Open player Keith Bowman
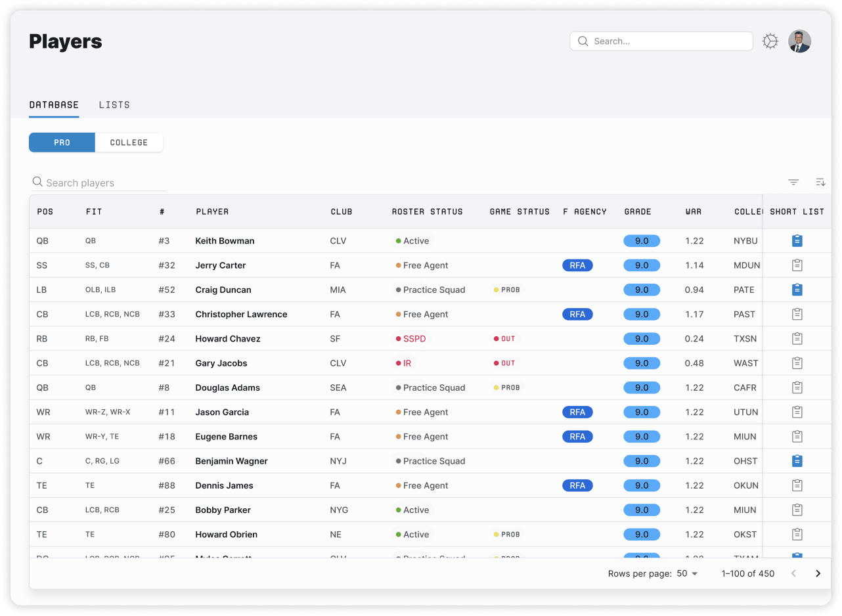The height and width of the screenshot is (616, 842). point(225,241)
